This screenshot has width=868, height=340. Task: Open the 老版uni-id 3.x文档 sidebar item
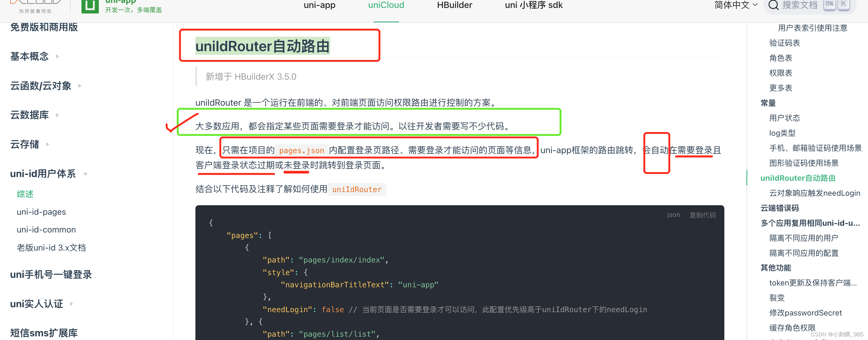[51, 248]
